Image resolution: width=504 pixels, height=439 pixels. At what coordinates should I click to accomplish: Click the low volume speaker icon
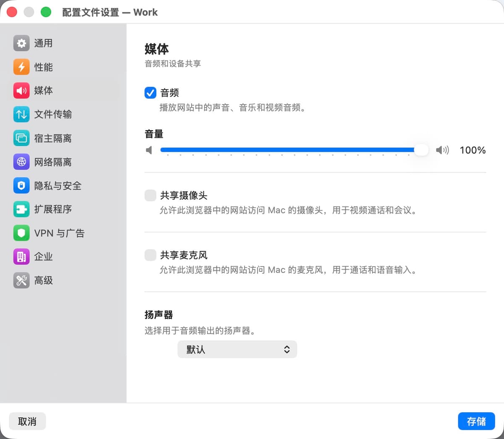pyautogui.click(x=149, y=150)
